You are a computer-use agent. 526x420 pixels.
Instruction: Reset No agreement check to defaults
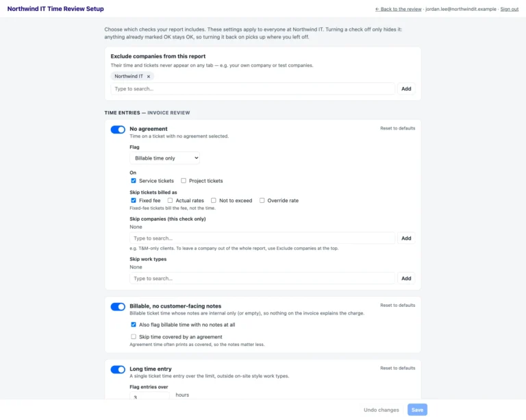pyautogui.click(x=397, y=128)
